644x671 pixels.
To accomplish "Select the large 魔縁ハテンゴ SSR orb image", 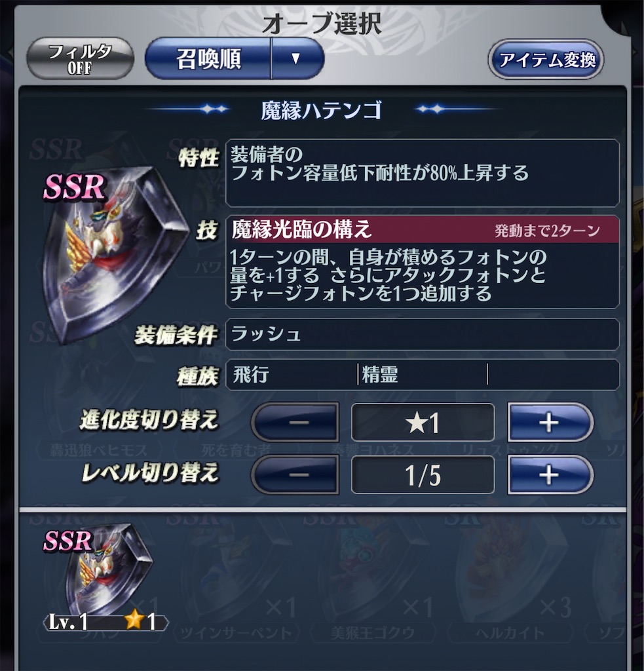I will pyautogui.click(x=114, y=255).
